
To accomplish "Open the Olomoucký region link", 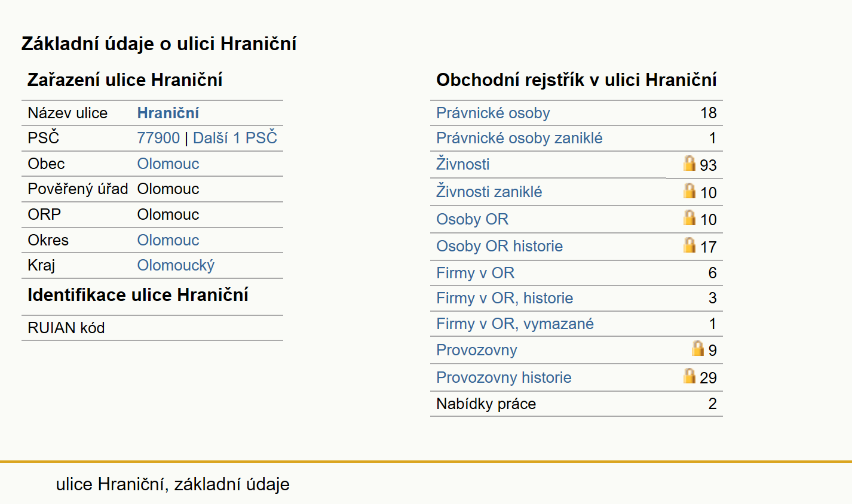I will click(176, 265).
